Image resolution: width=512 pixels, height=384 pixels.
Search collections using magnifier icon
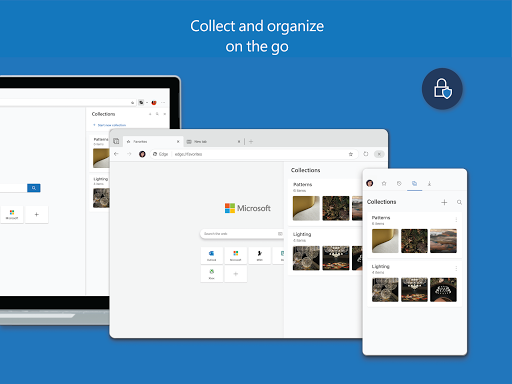coord(459,202)
